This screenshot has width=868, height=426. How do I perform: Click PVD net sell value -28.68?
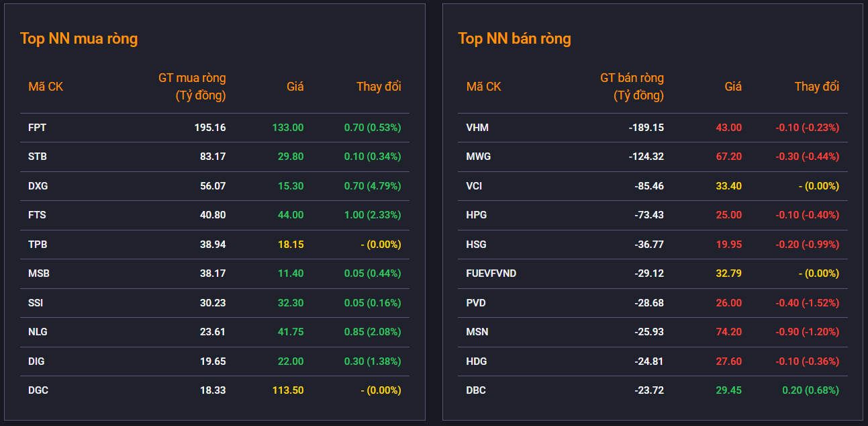point(649,303)
